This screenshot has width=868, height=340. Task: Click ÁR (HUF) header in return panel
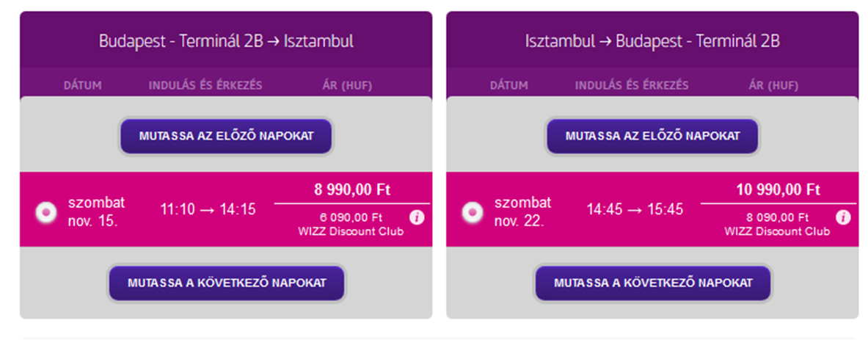[773, 86]
